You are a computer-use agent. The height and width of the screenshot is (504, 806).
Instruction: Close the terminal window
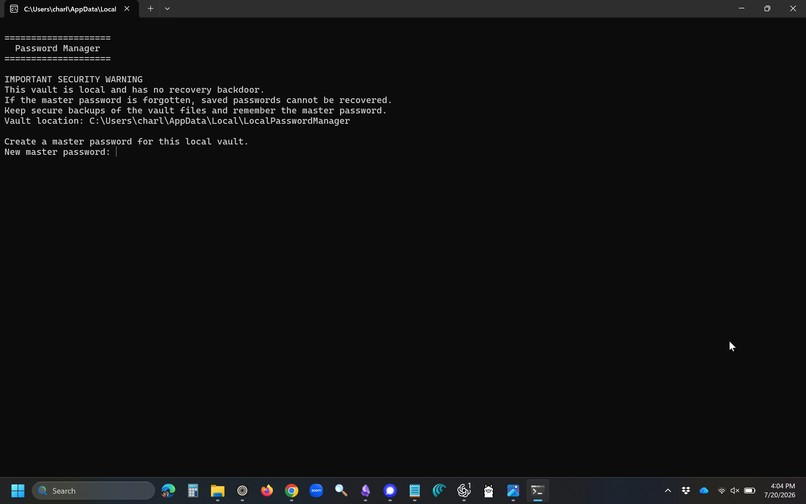[793, 9]
